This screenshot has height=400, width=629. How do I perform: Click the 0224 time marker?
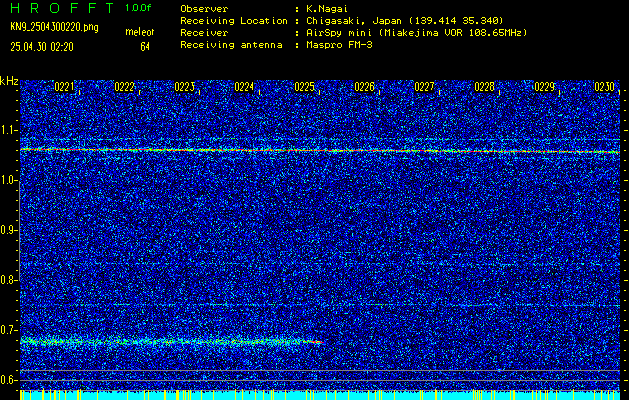244,87
